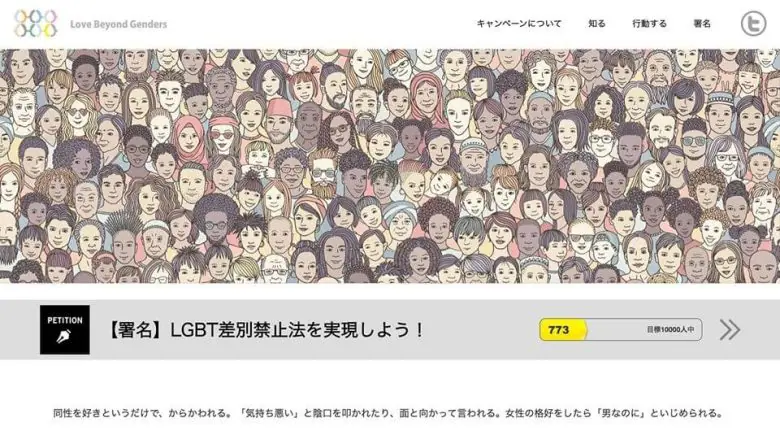780x431 pixels.
Task: Click the unfilled gray part of progress bar
Action: tap(645, 329)
